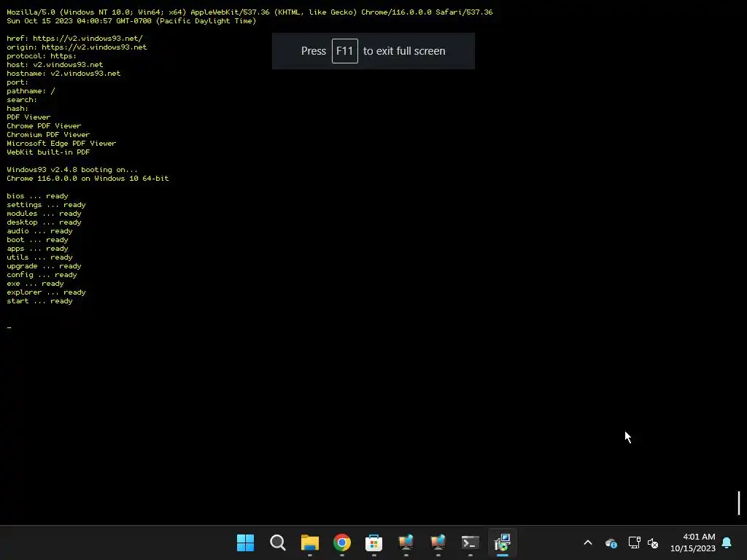This screenshot has width=747, height=560.
Task: Click the 'audio ... ready' line
Action: 39,231
